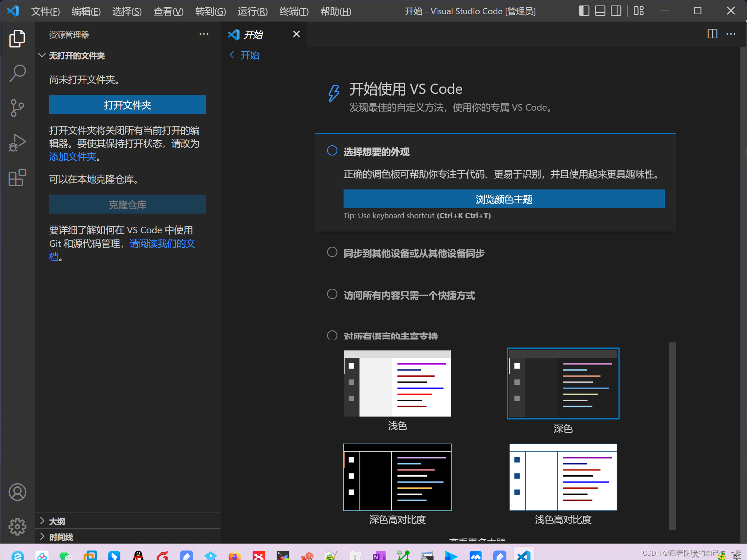This screenshot has height=560, width=747.
Task: Open the Source Control view
Action: (x=17, y=108)
